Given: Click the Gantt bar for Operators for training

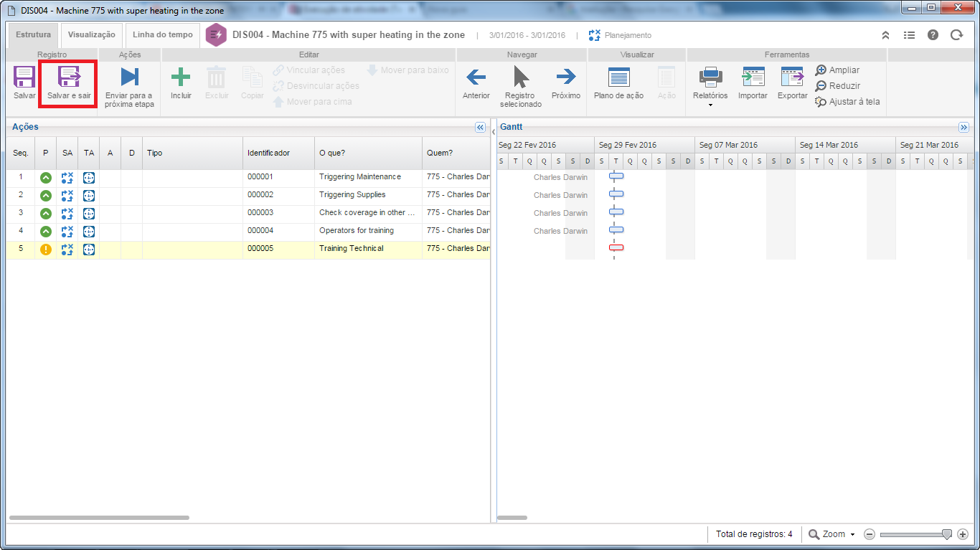Looking at the screenshot, I should click(616, 229).
